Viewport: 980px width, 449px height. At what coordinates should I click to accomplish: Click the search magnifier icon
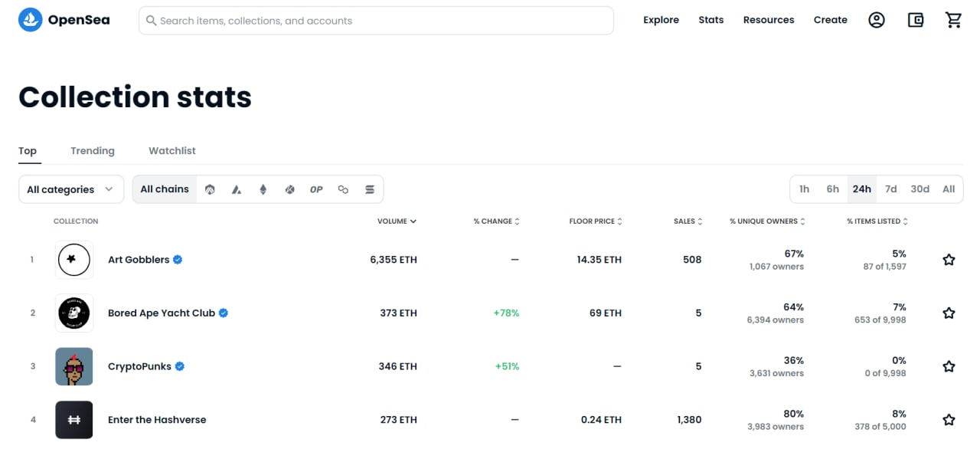click(152, 21)
